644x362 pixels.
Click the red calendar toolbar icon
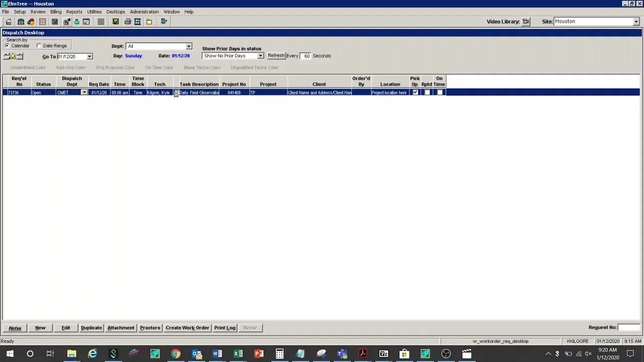[x=43, y=22]
